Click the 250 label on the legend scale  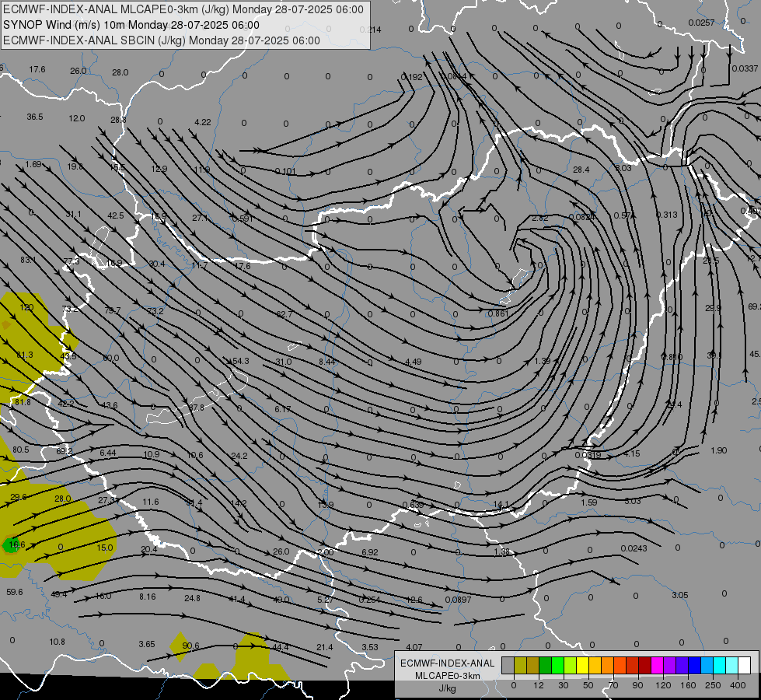(x=713, y=685)
